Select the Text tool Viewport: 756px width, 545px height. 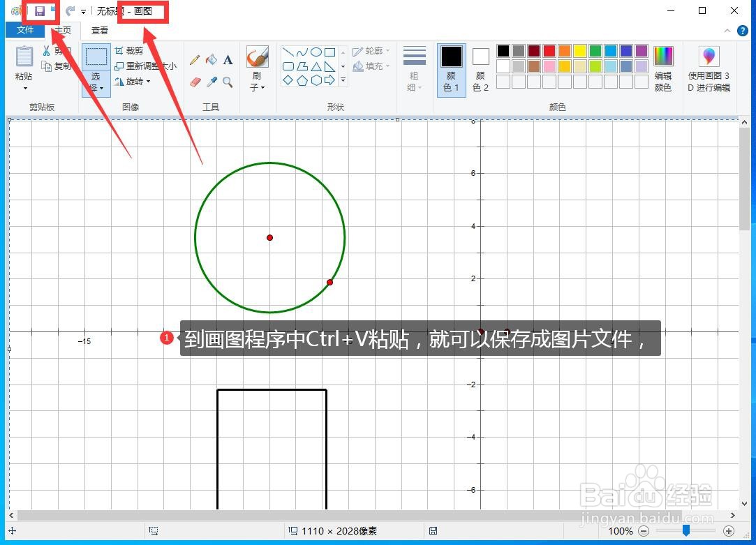coord(228,60)
